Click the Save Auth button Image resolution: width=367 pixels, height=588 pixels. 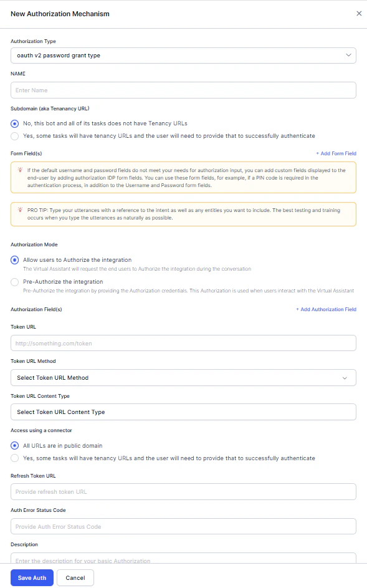click(32, 577)
